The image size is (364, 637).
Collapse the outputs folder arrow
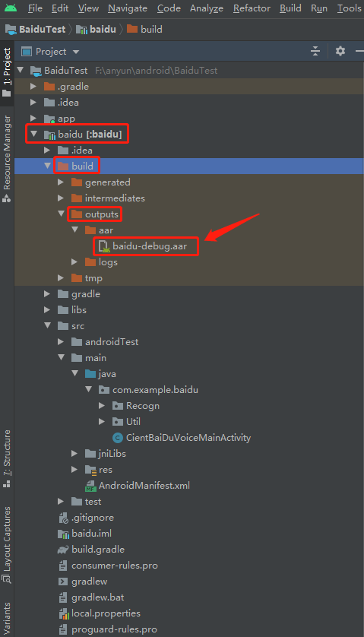click(x=62, y=214)
